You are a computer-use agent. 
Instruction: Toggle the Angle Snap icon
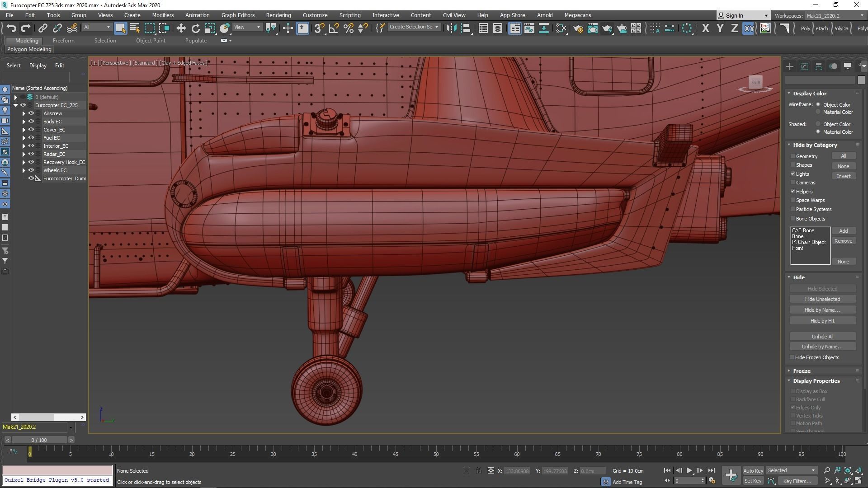click(x=334, y=28)
